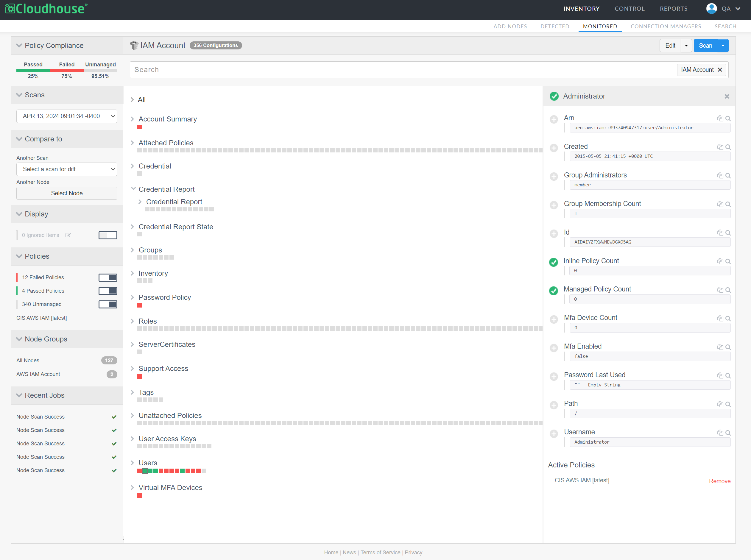This screenshot has height=560, width=751.
Task: Click magnifier icon next to Created
Action: point(727,147)
